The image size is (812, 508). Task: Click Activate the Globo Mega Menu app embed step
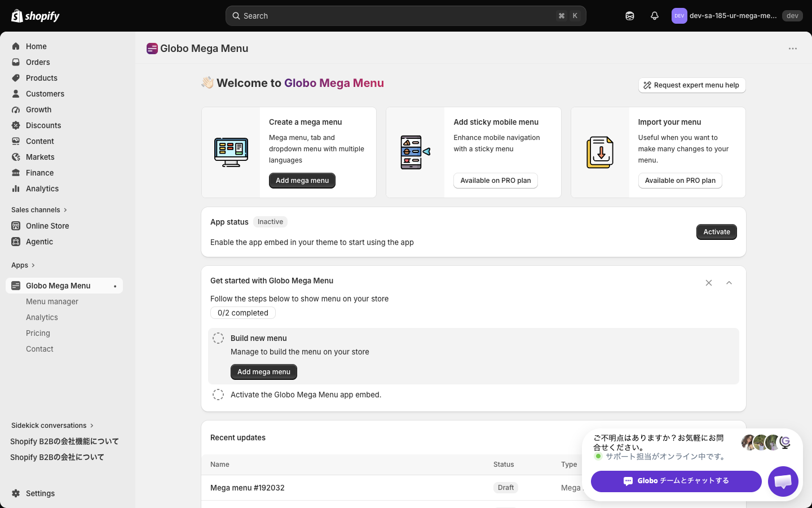(306, 395)
